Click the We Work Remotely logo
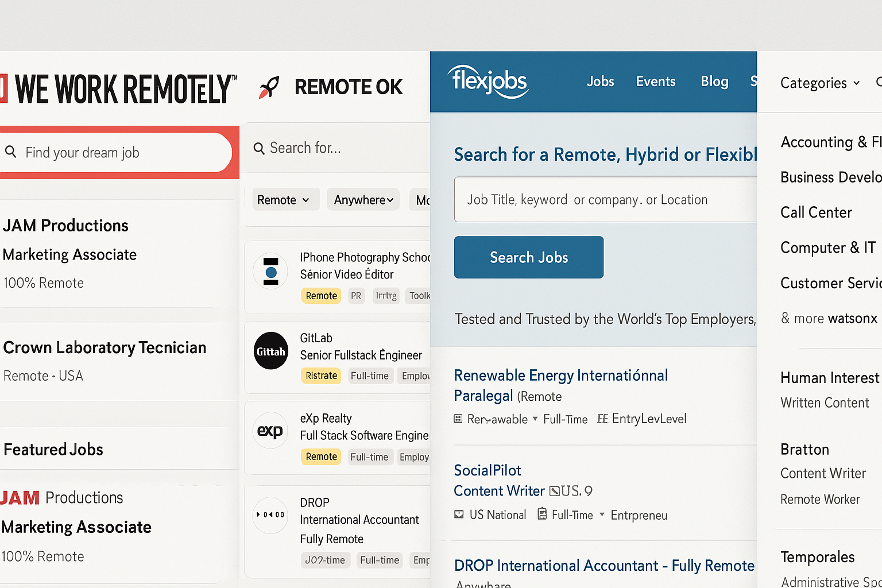 point(118,89)
